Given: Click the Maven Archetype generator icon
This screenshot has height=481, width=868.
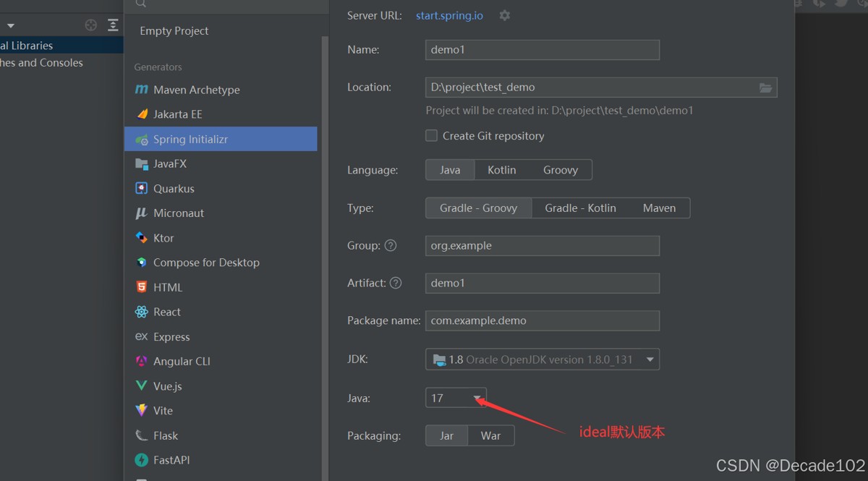Looking at the screenshot, I should tap(142, 90).
